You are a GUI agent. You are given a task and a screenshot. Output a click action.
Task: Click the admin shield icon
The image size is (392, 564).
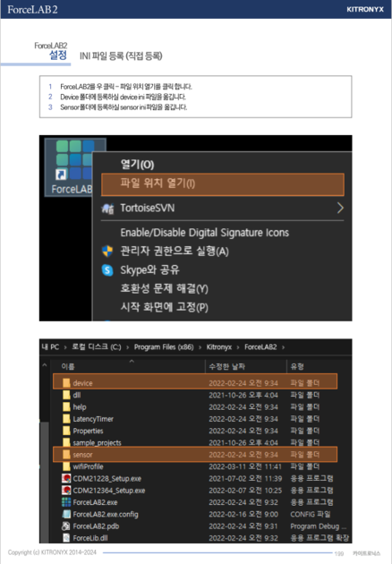[x=107, y=251]
